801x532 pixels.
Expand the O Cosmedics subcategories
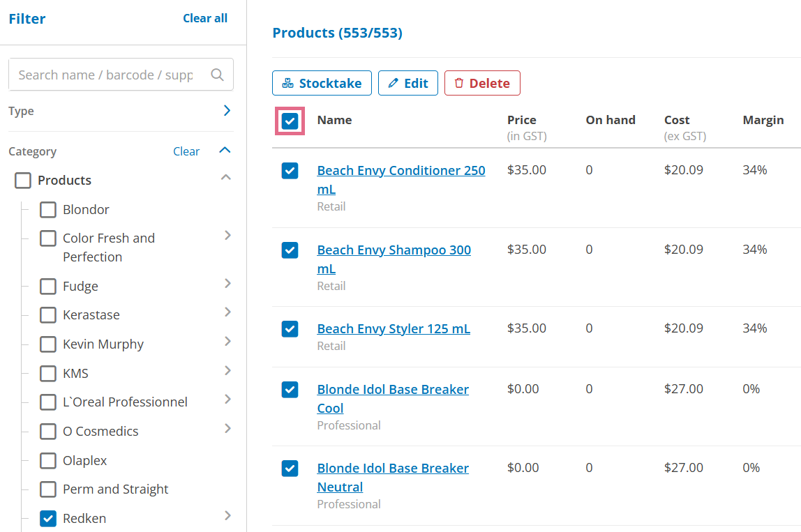[x=228, y=428]
